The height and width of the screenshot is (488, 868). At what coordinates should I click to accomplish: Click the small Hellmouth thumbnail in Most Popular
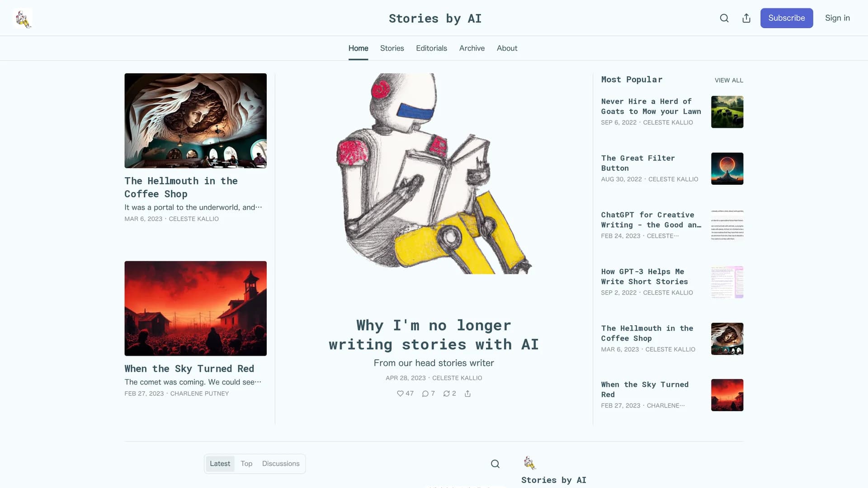pos(727,338)
